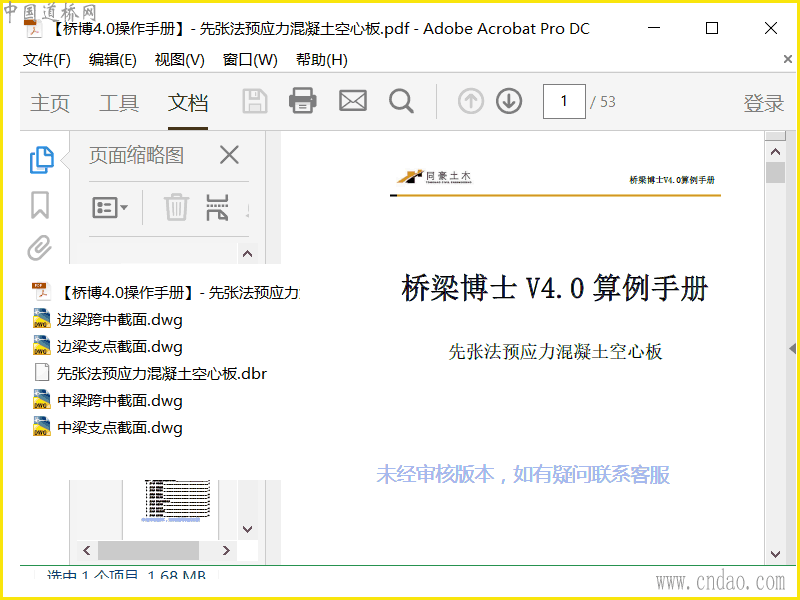The image size is (800, 600).
Task: Click PDF icon beside 【桥博4.0操作手册】 in file list
Action: coord(42,292)
